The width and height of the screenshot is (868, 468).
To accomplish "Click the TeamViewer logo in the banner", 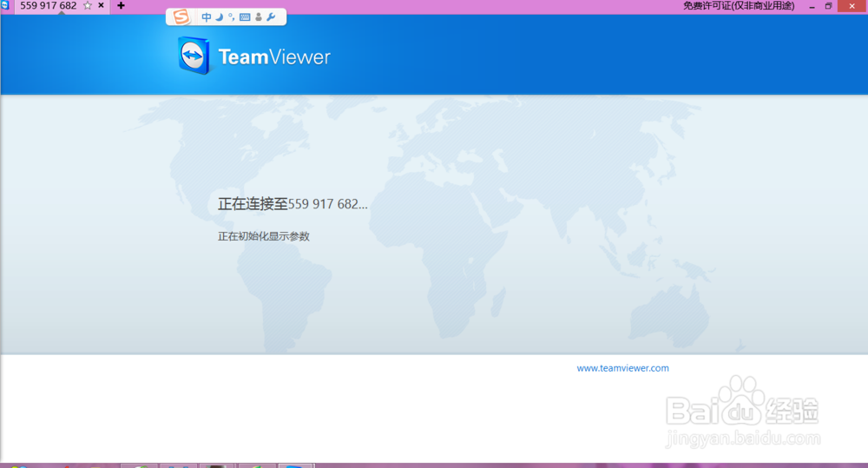I will click(254, 56).
